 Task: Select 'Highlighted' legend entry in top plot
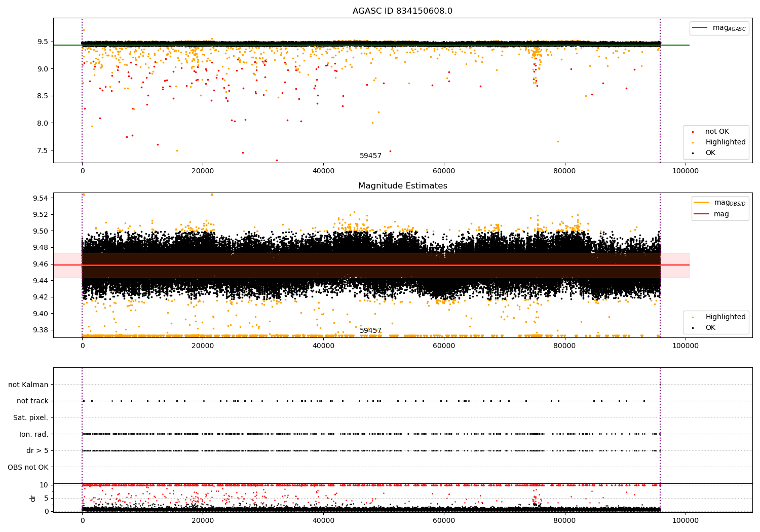coord(725,142)
